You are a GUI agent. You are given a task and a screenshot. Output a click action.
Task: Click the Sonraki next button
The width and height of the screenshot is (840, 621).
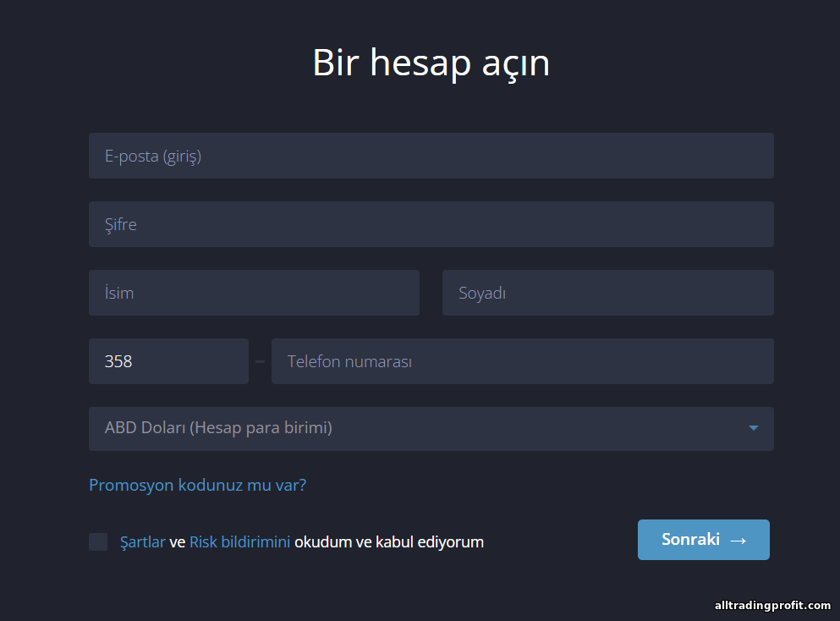(x=704, y=540)
